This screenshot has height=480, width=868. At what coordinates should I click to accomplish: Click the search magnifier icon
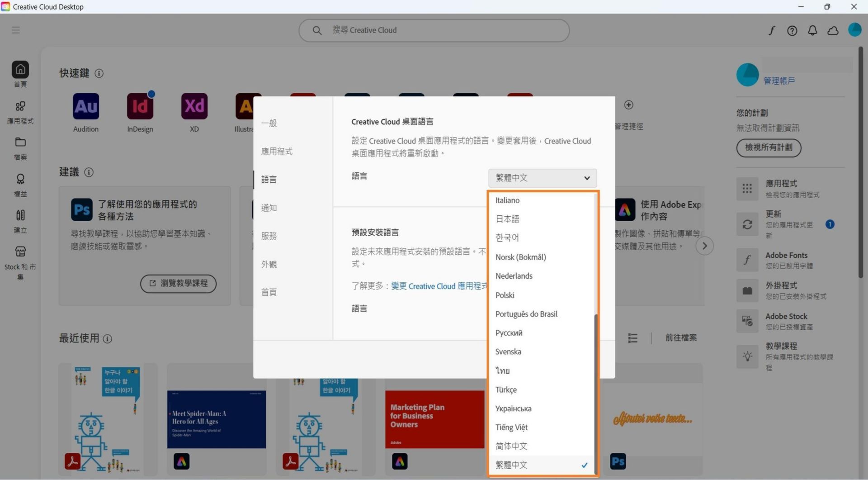[x=317, y=30]
